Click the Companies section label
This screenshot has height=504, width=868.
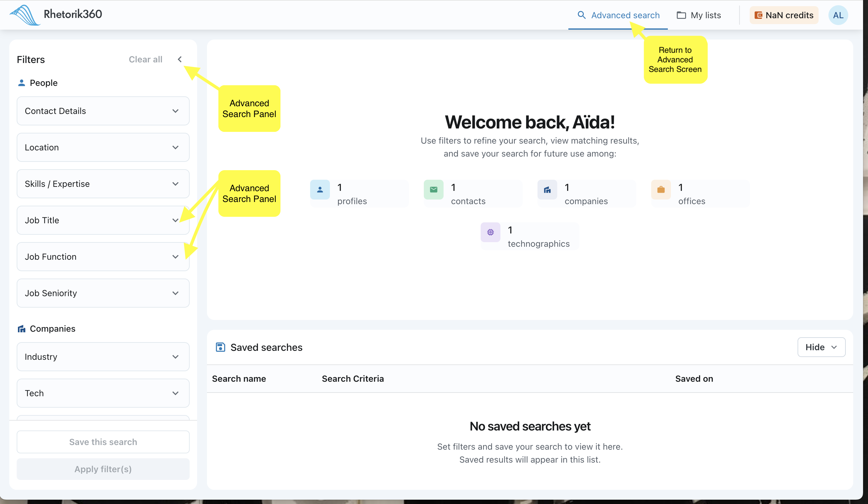[52, 329]
